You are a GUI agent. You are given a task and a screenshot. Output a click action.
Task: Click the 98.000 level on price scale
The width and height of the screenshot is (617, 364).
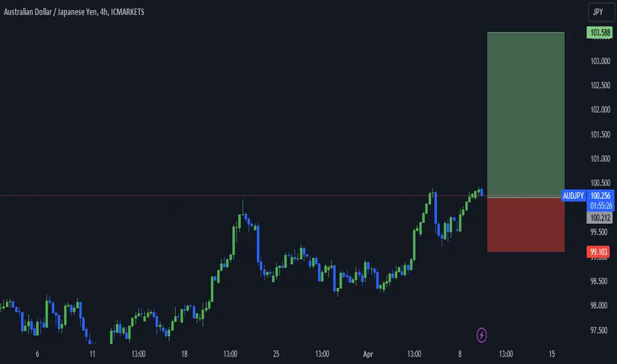[598, 305]
